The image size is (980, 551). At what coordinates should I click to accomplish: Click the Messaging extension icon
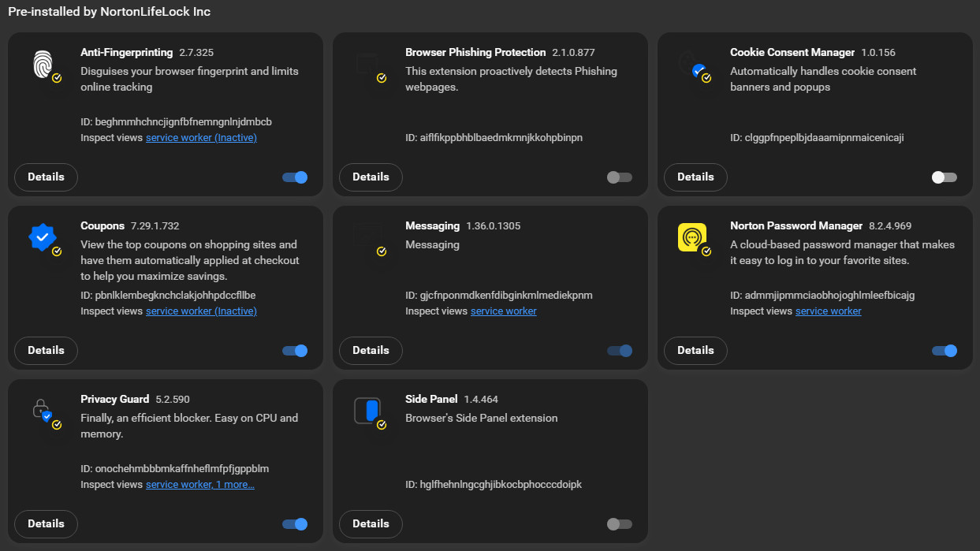tap(367, 237)
